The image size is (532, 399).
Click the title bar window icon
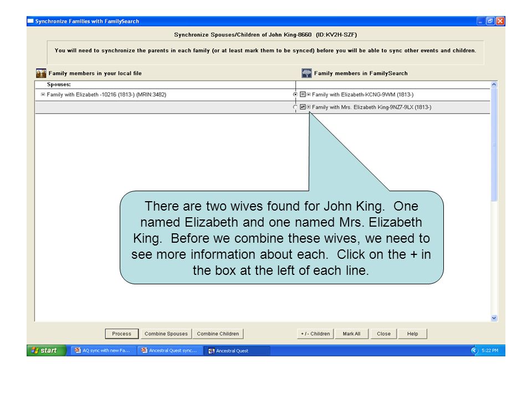tap(30, 21)
